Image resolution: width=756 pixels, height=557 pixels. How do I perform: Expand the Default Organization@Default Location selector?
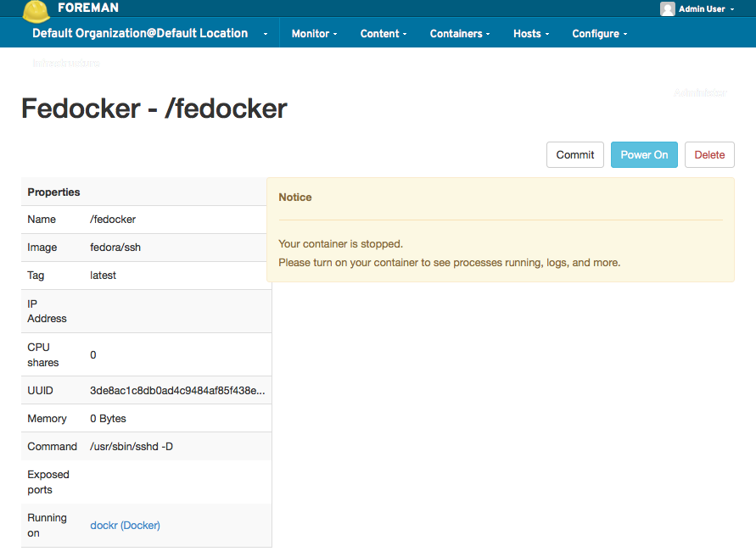149,34
